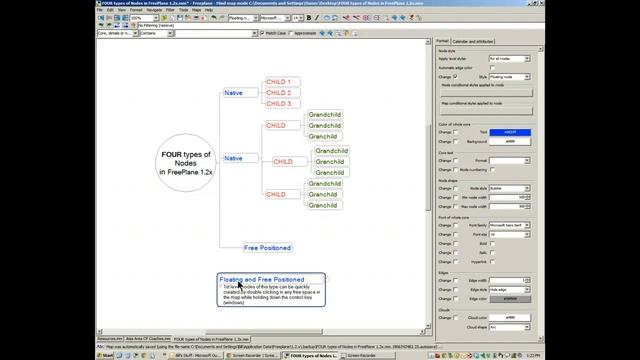Click the Node conditional styles button
The height and width of the screenshot is (360, 640).
(x=486, y=93)
